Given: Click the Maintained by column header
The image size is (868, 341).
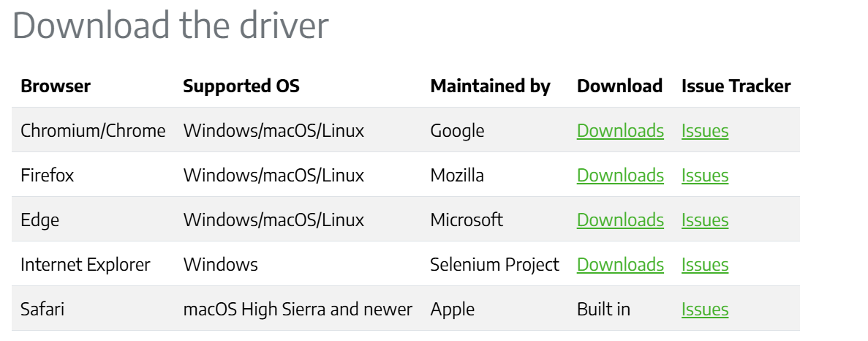Looking at the screenshot, I should click(490, 86).
